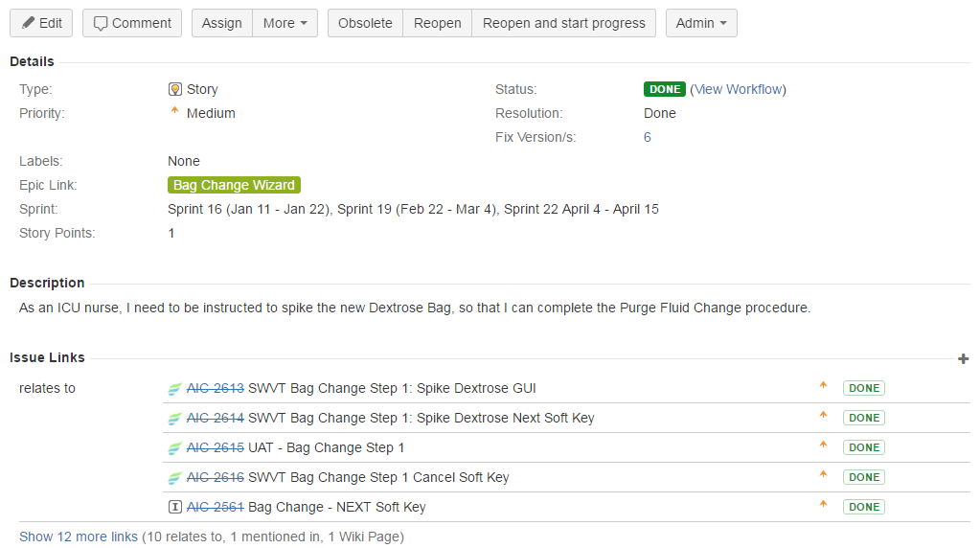Click the Medium priority arrow icon
Image resolution: width=980 pixels, height=548 pixels.
[x=174, y=110]
